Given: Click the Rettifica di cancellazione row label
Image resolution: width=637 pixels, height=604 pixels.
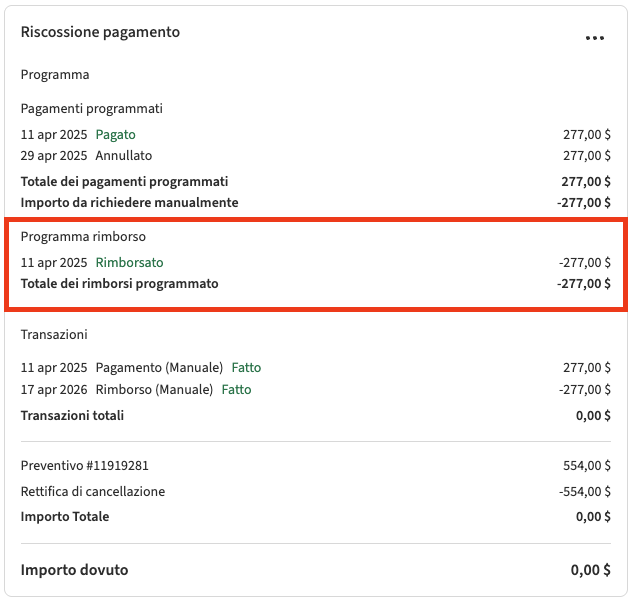Looking at the screenshot, I should pyautogui.click(x=92, y=491).
